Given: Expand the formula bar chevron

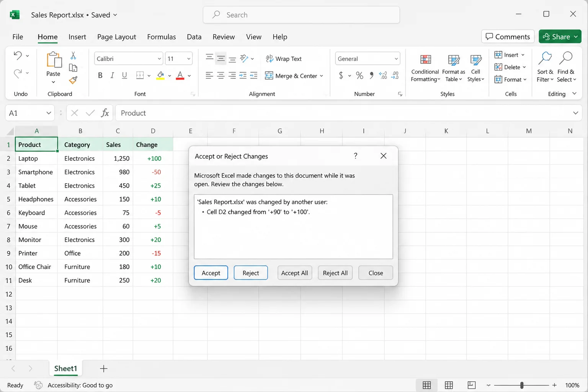Looking at the screenshot, I should tap(575, 113).
